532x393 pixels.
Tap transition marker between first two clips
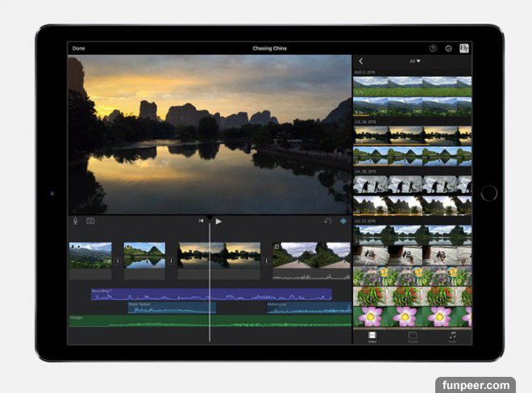pyautogui.click(x=118, y=261)
